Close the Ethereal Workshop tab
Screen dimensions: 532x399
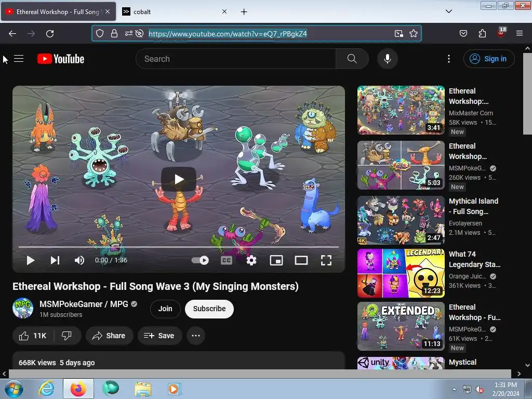(108, 11)
